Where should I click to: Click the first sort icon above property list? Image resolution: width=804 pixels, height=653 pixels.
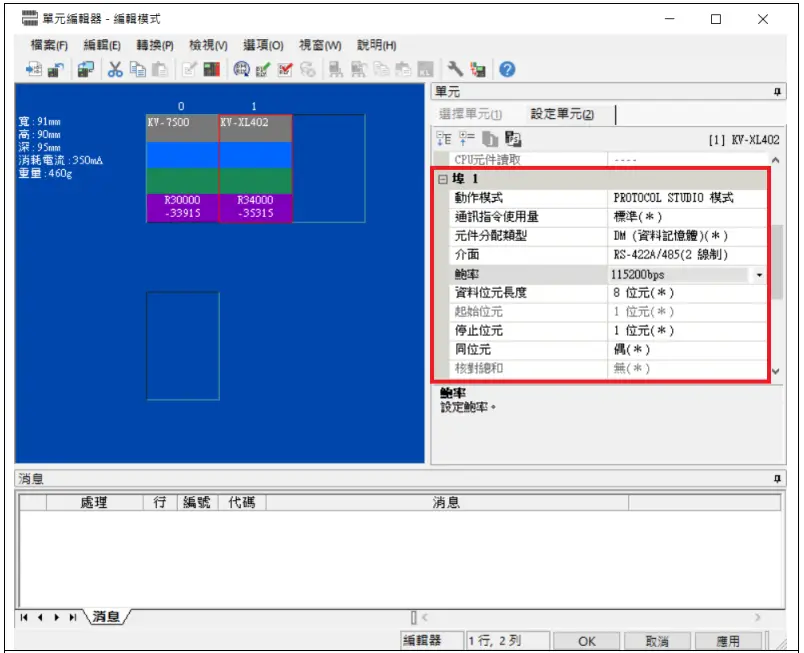[x=444, y=140]
